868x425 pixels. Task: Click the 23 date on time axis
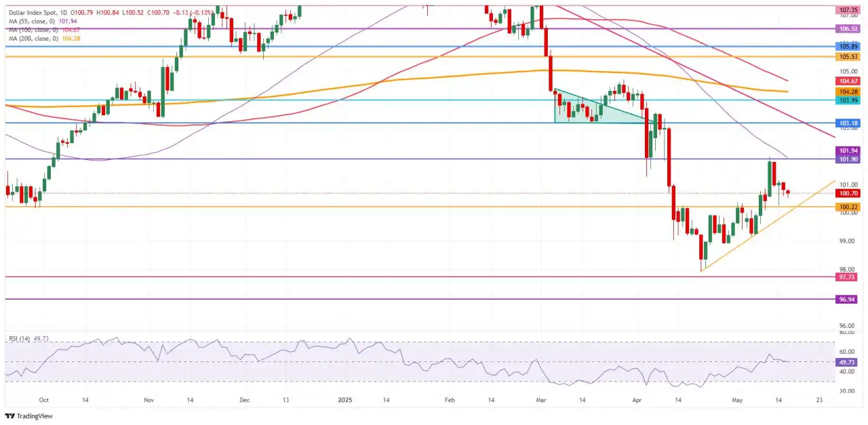pos(820,401)
